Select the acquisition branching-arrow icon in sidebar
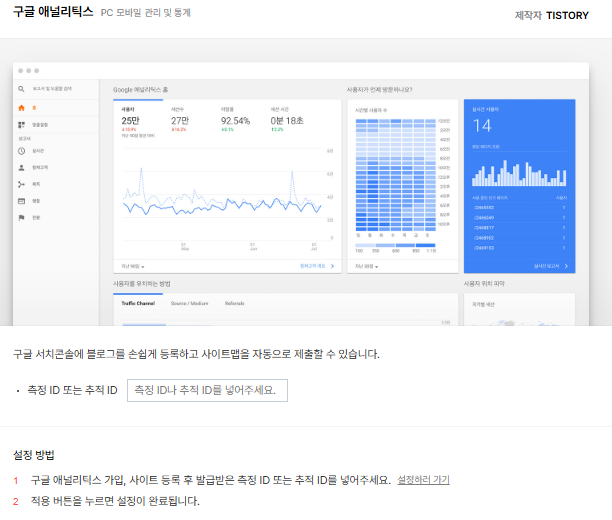Image resolution: width=612 pixels, height=520 pixels. pyautogui.click(x=21, y=184)
